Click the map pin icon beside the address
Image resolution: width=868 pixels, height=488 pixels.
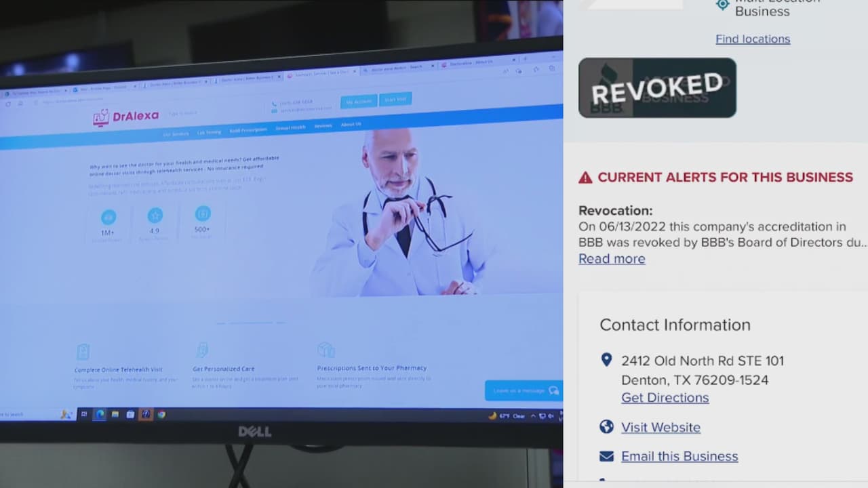tap(607, 360)
